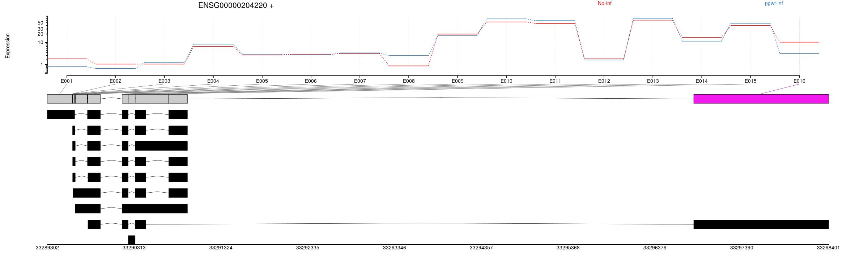The height and width of the screenshot is (253, 868).
Task: Click the gene title ENSG00000204220 +
Action: [x=236, y=5]
